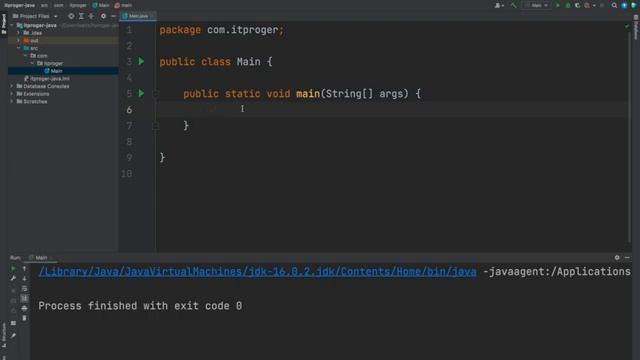
Task: Click the user account icon in toolbar
Action: point(498,5)
